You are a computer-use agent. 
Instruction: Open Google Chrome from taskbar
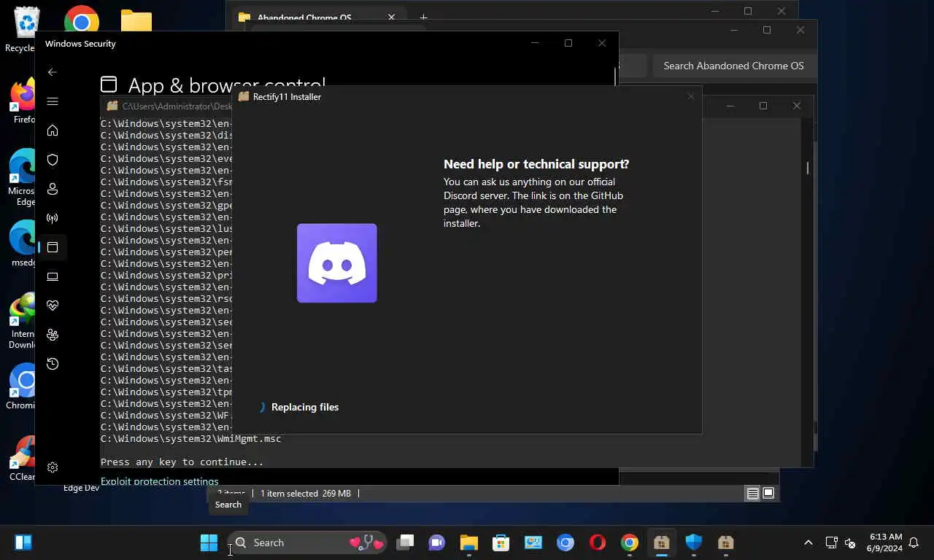click(x=630, y=542)
